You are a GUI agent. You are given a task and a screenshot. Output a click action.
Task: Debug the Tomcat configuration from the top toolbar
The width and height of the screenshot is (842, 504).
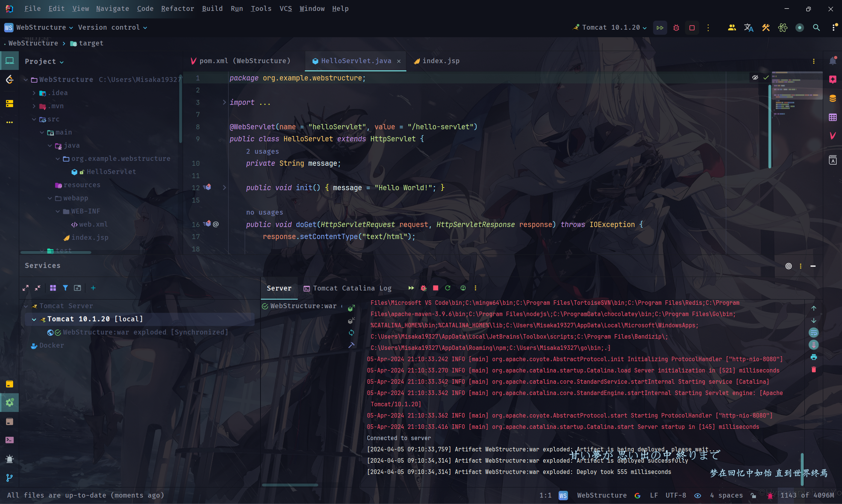[676, 28]
